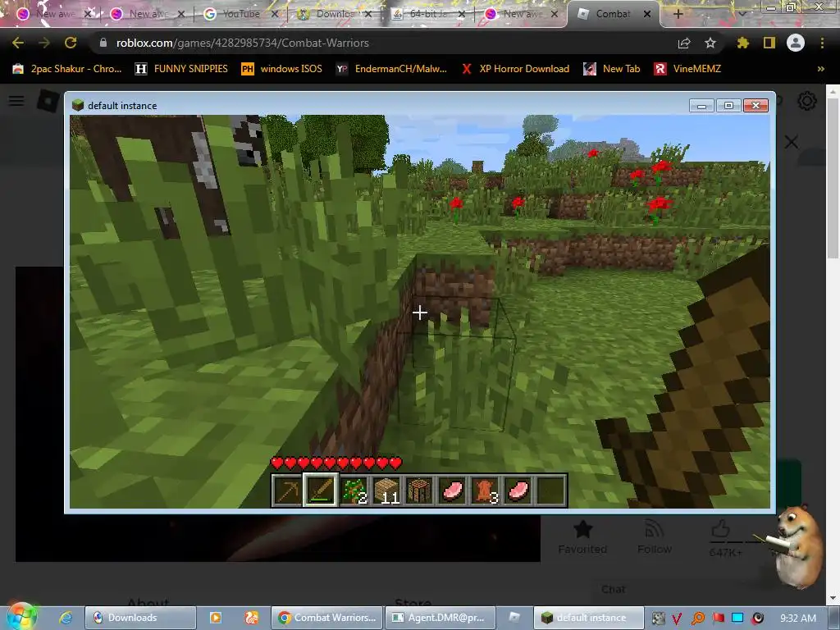840x630 pixels.
Task: Click the Favorited star on Roblox page
Action: pyautogui.click(x=582, y=529)
